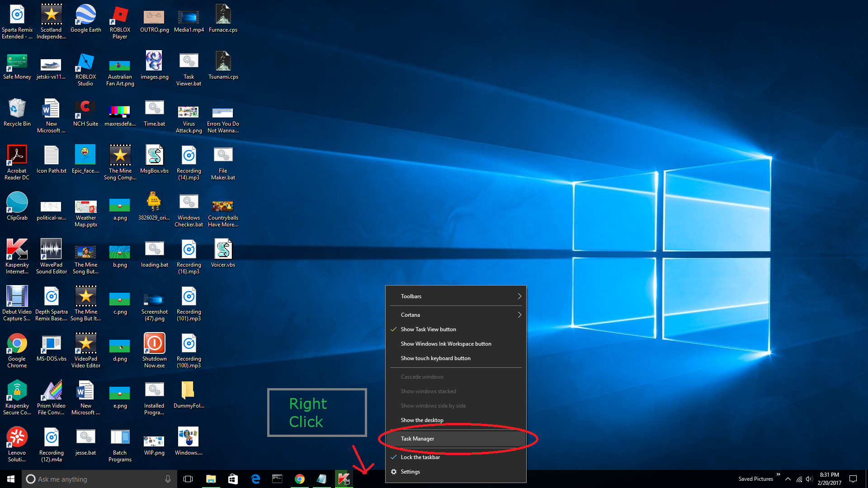Select WavePad Sound Editor icon
The width and height of the screenshot is (868, 488).
pyautogui.click(x=51, y=257)
